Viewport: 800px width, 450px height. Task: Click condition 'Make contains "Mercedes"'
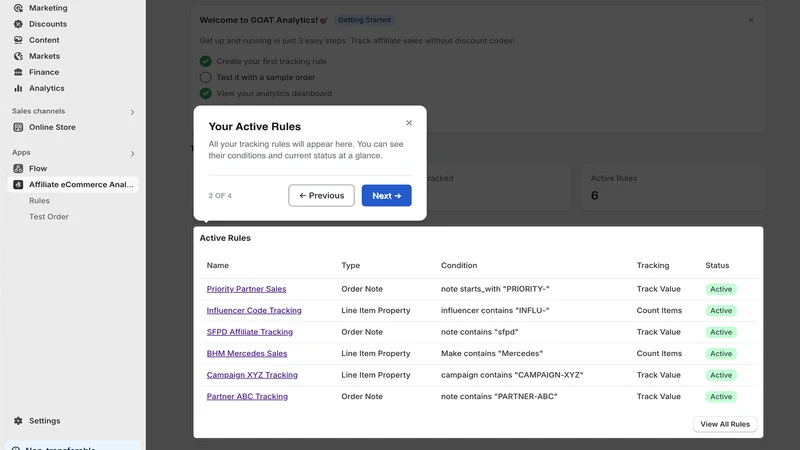[x=492, y=353]
